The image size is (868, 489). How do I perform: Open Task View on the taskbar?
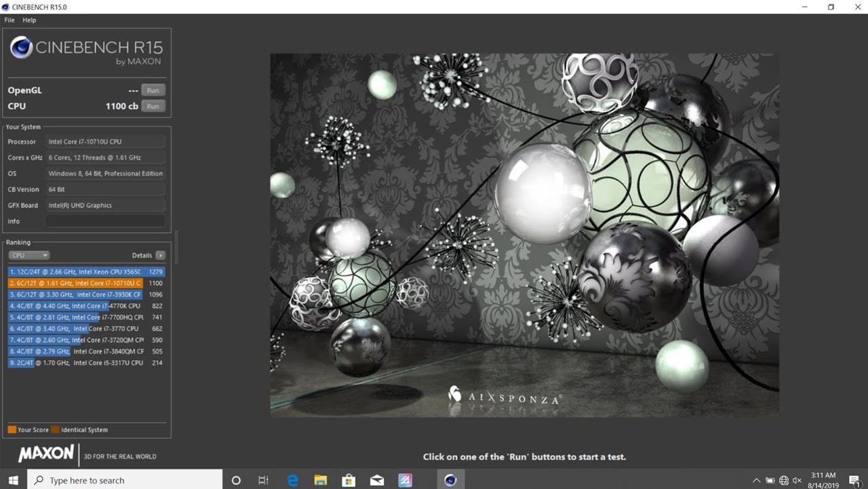(x=264, y=480)
